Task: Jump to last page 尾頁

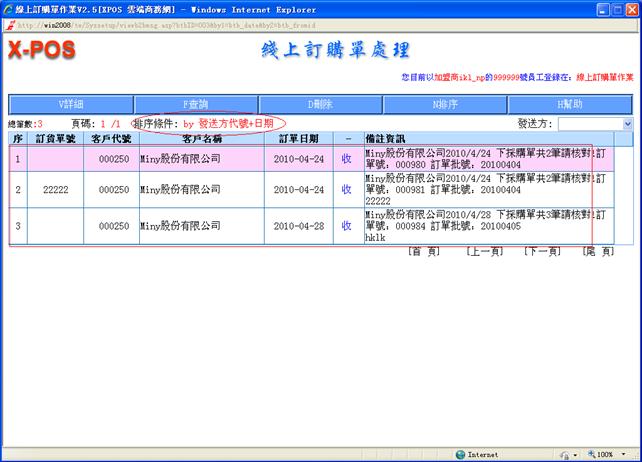Action: pyautogui.click(x=600, y=252)
